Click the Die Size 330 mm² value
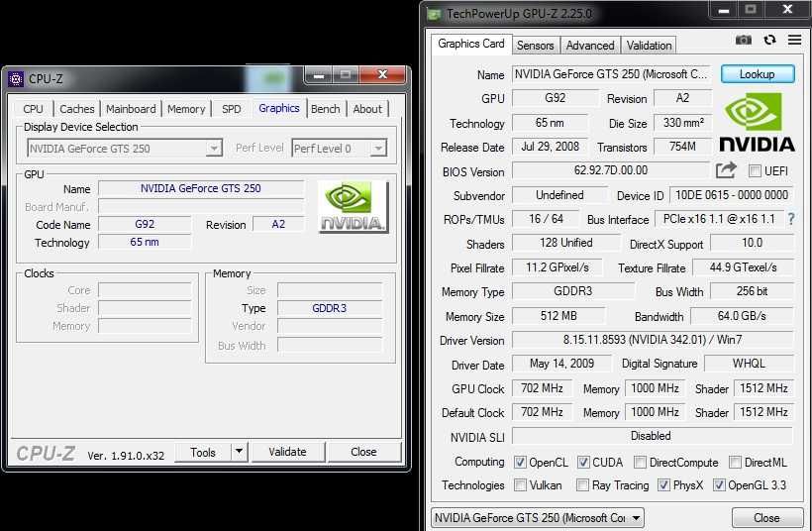The image size is (812, 531). pyautogui.click(x=683, y=123)
